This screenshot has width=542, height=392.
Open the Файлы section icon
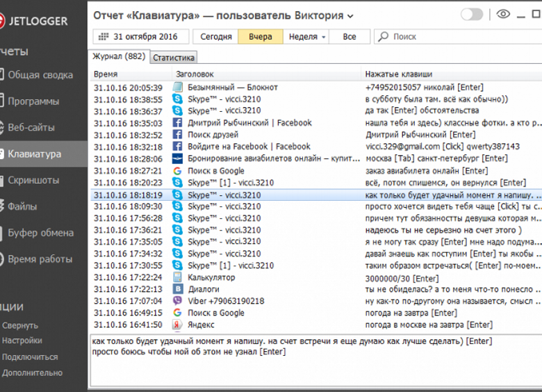tap(1, 206)
